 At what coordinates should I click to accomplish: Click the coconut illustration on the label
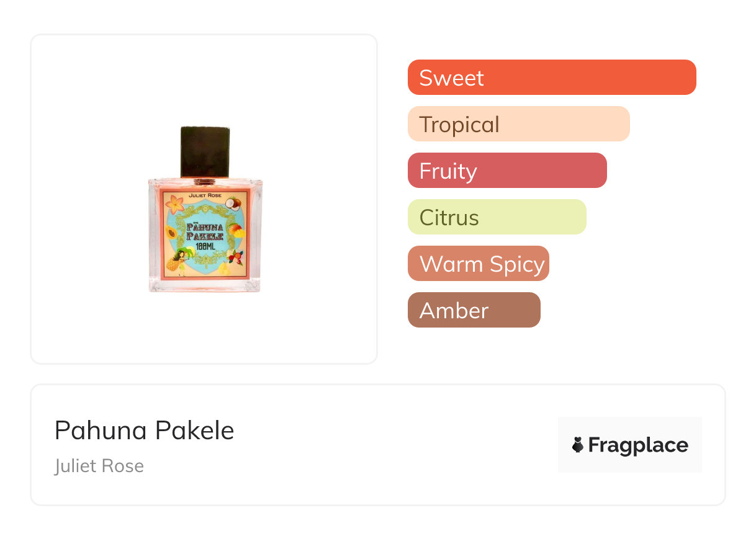233,203
